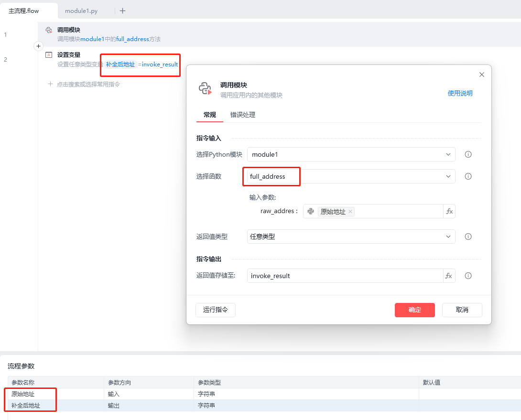Cancel with the 取消 button

coord(462,310)
